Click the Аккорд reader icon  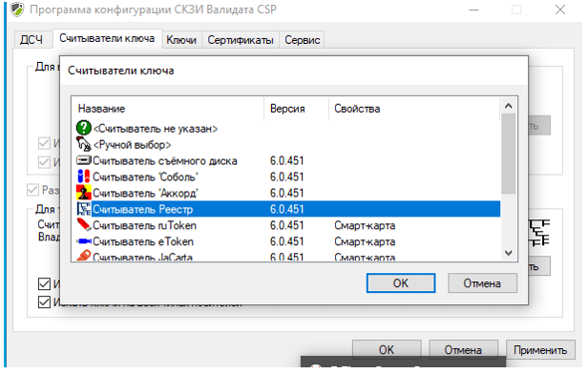(84, 193)
